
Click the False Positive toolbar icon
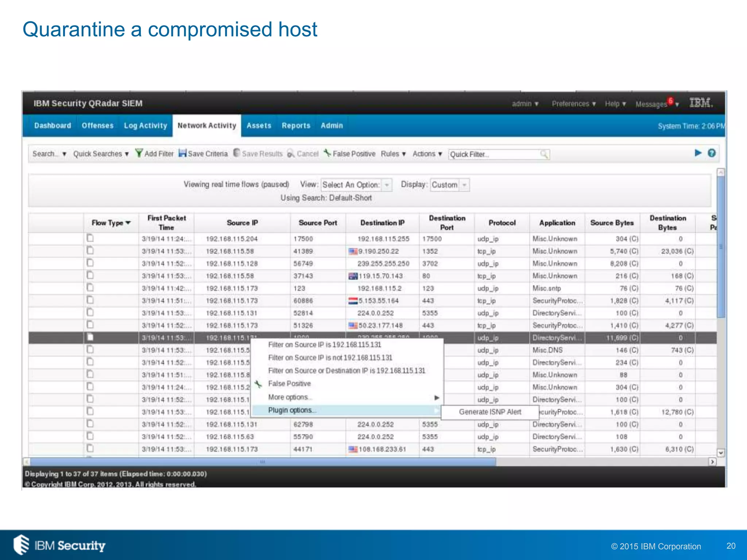[x=328, y=153]
